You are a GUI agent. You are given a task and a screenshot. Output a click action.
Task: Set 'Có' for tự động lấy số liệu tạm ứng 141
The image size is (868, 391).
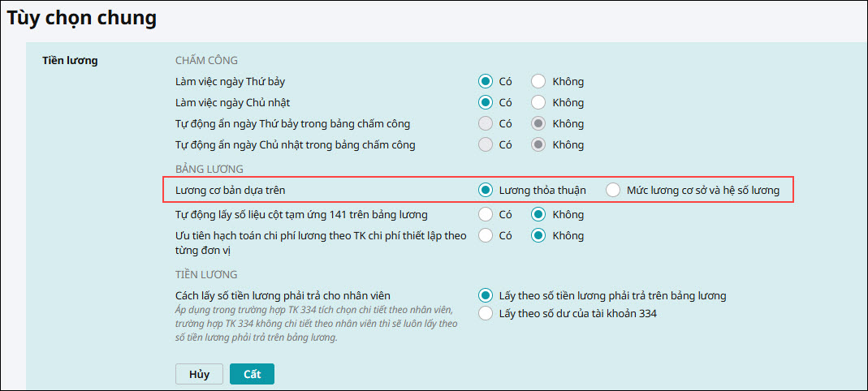point(486,214)
